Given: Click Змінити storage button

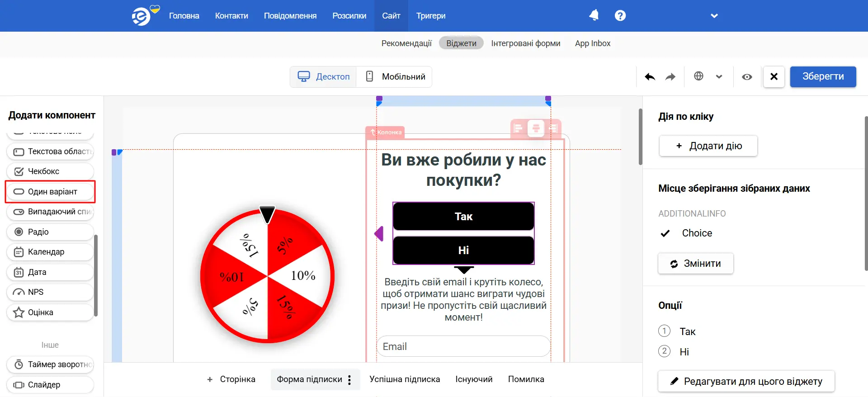Looking at the screenshot, I should coord(696,264).
